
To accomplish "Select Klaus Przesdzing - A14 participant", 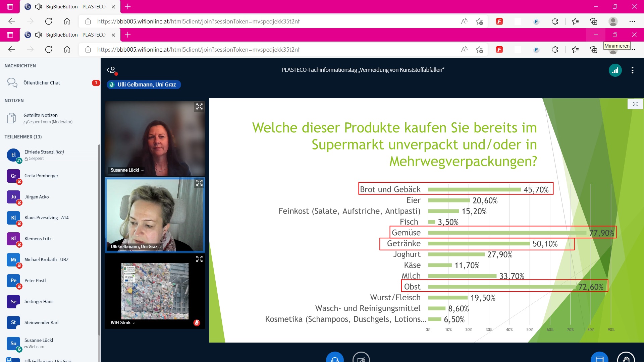I will pos(50,218).
